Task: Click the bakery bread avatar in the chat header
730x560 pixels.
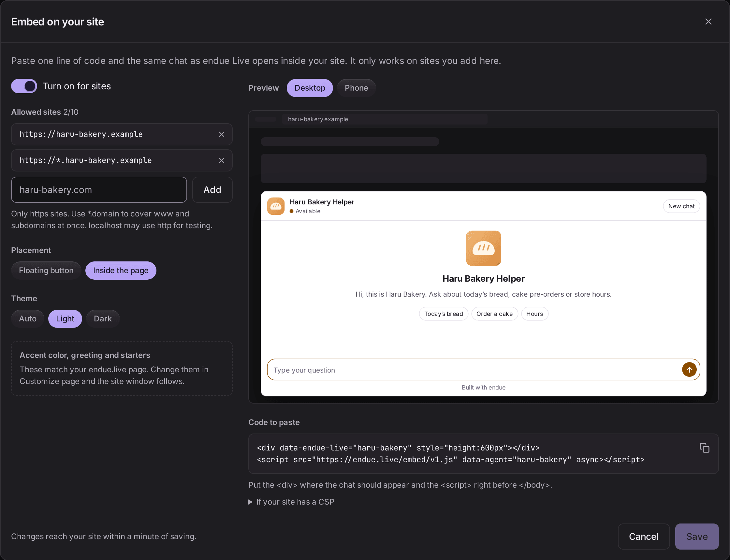Action: (276, 206)
